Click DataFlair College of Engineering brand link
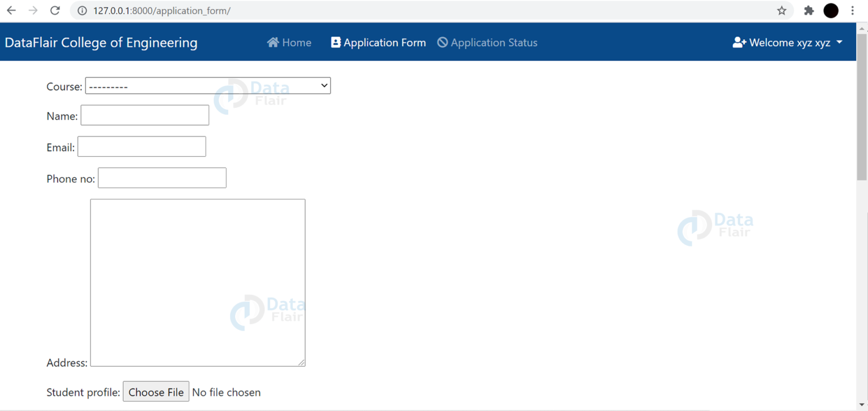This screenshot has width=868, height=411. pyautogui.click(x=101, y=42)
